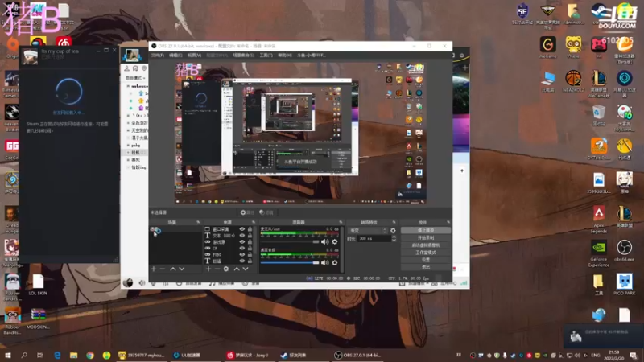Open 视图(V) menu in OBS
Image resolution: width=644 pixels, height=362 pixels.
pyautogui.click(x=194, y=55)
